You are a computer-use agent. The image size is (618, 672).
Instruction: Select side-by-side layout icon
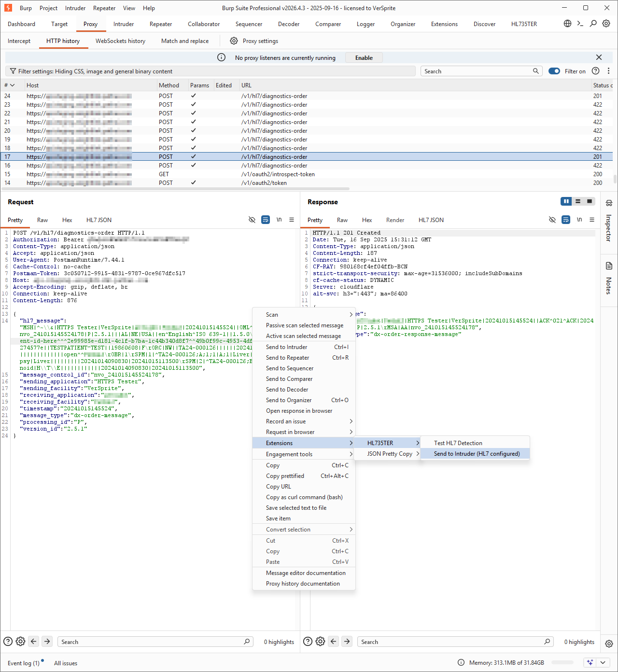tap(566, 201)
